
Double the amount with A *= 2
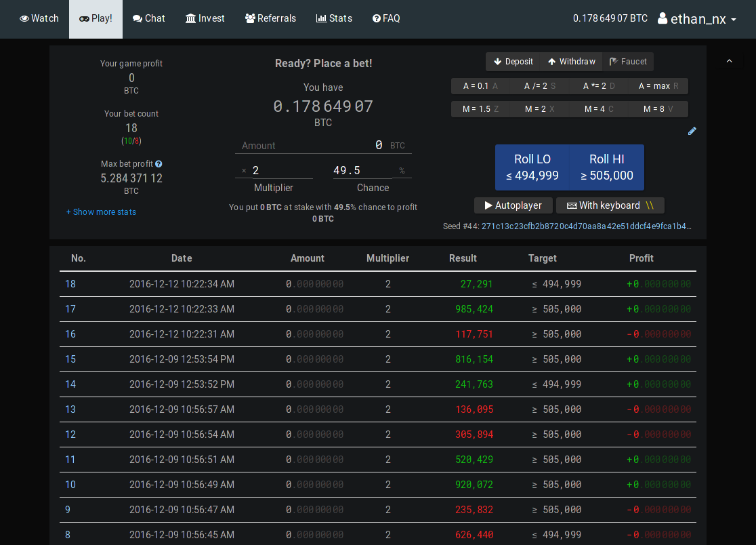coord(599,86)
